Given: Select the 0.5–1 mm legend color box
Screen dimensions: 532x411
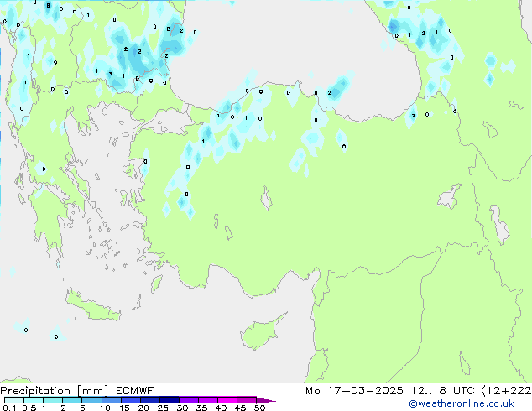Looking at the screenshot, I should pos(34,400).
